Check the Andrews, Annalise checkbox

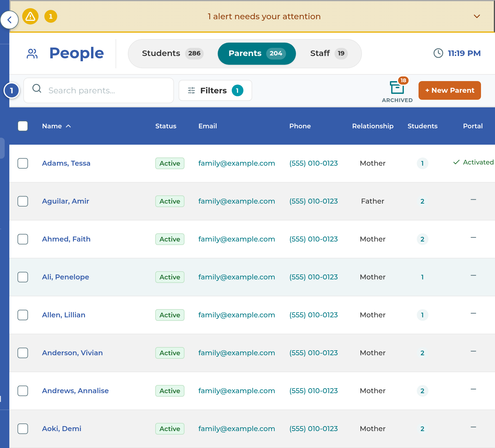pyautogui.click(x=23, y=391)
